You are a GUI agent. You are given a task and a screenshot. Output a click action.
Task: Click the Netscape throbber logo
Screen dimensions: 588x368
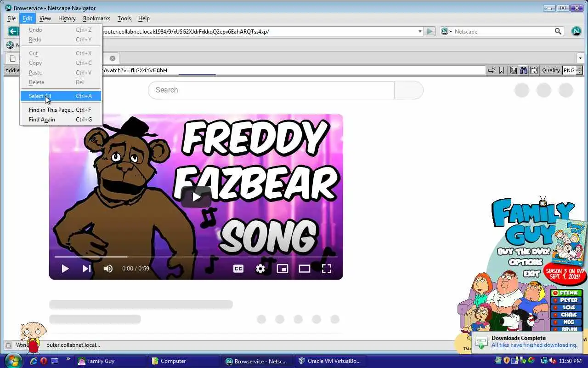coord(576,31)
